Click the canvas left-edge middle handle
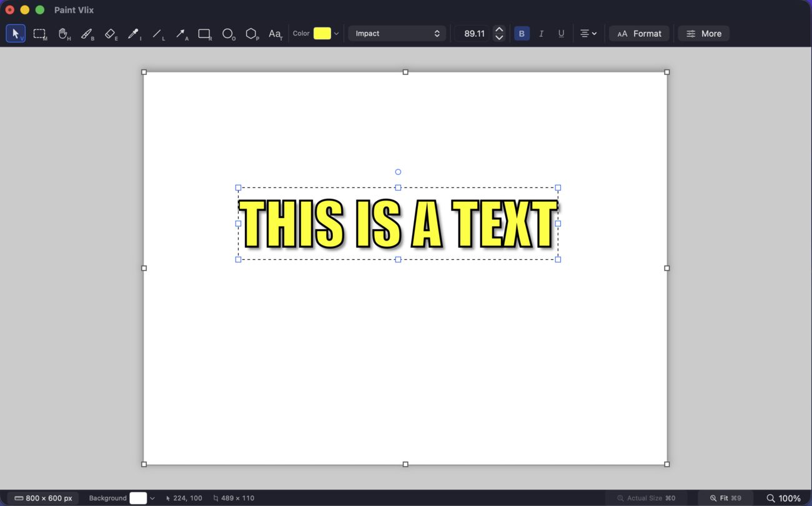This screenshot has height=506, width=812. 144,268
